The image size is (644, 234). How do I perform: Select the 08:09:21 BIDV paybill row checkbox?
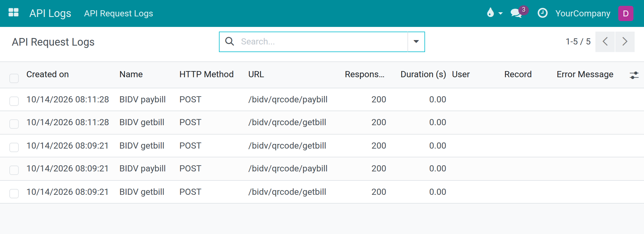tap(14, 170)
